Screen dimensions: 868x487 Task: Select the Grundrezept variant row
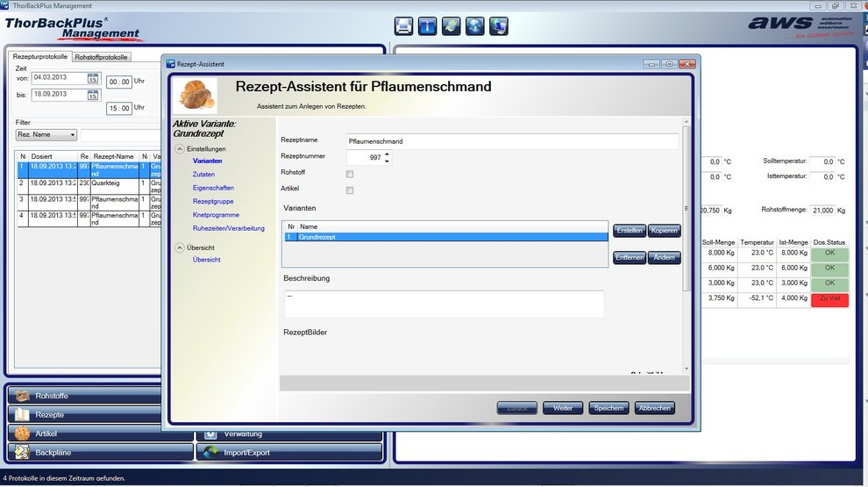tap(445, 237)
